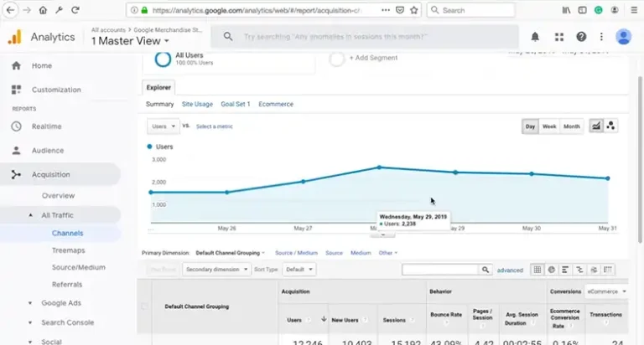Click the page vertical scrollbar
This screenshot has height=345, width=644.
(641, 160)
